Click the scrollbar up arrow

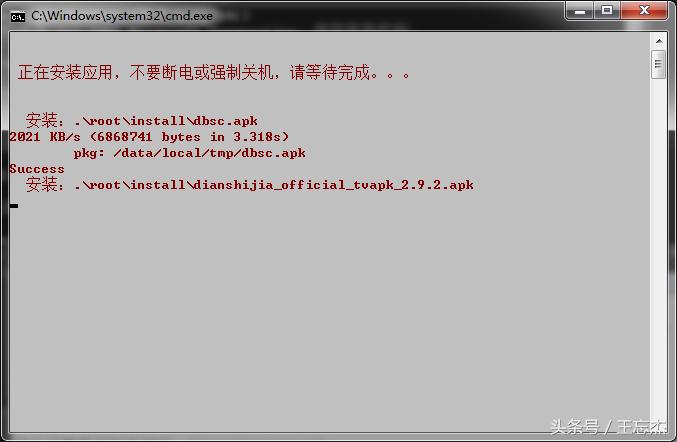659,41
